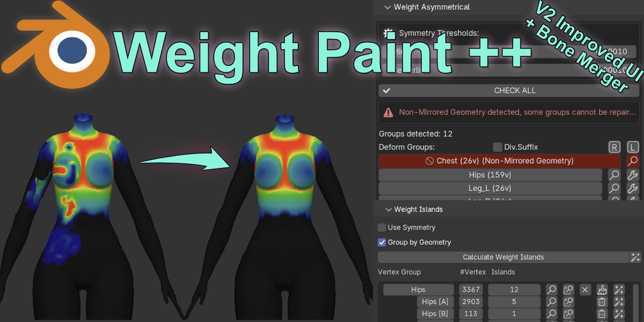Click the brush clean icon in Hips row
The width and height of the screenshot is (644, 322).
click(602, 290)
